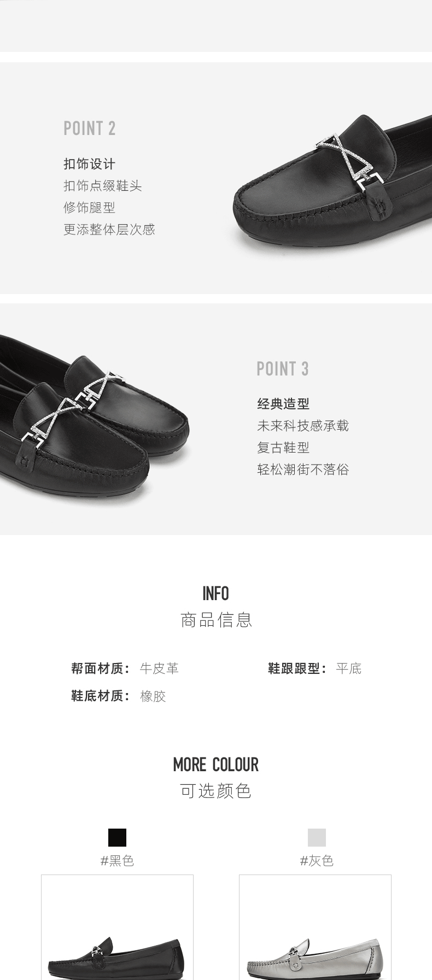
Task: Click the INFO section heading
Action: point(215,594)
